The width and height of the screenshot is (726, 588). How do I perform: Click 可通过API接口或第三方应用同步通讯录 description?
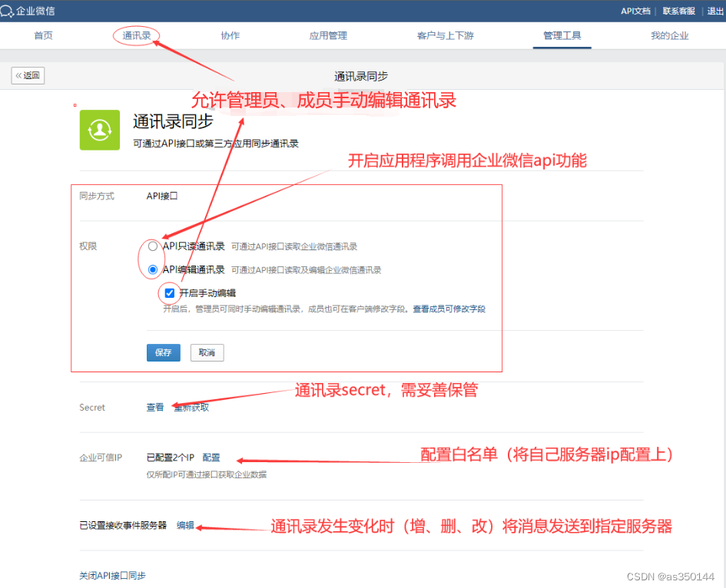click(x=216, y=144)
